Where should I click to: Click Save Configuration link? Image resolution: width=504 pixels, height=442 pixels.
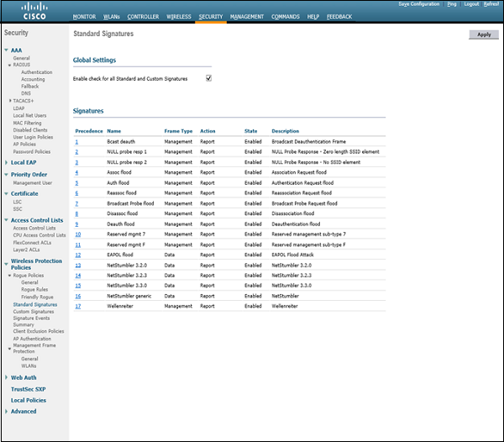[418, 4]
